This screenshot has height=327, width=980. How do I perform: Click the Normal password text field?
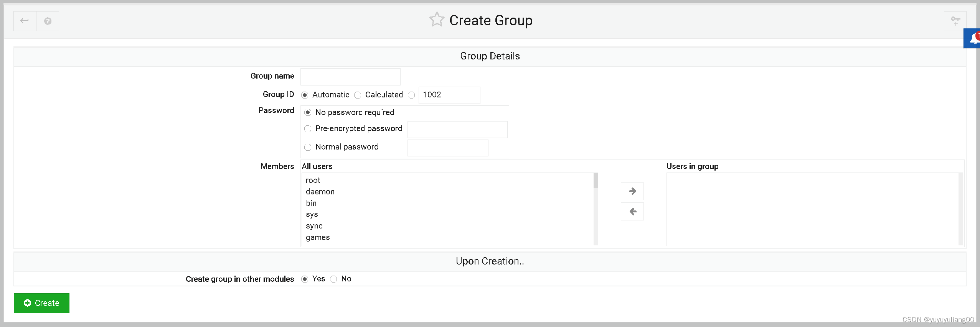(x=447, y=148)
